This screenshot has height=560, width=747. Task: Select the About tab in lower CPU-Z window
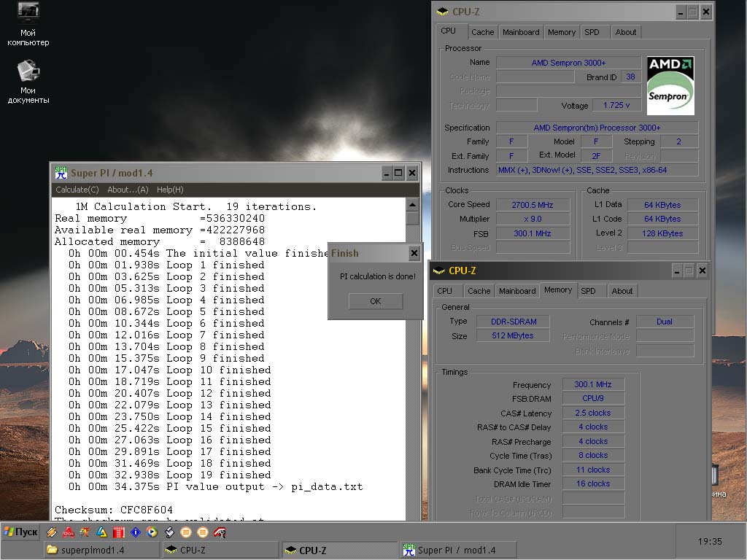[622, 291]
